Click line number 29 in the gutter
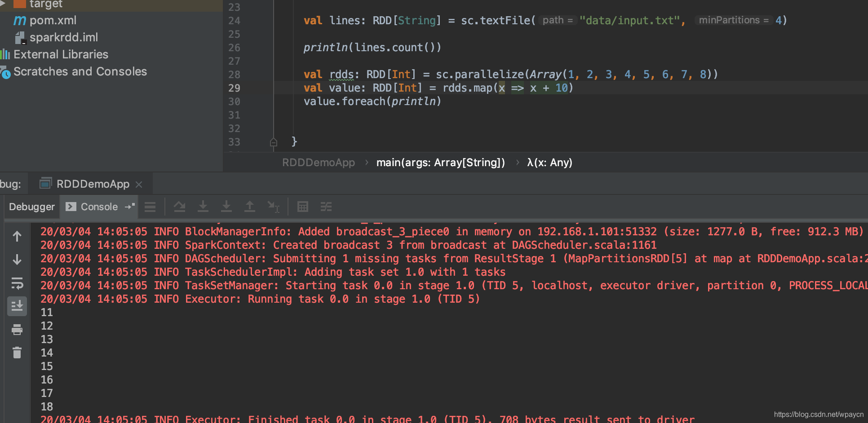The height and width of the screenshot is (423, 868). point(234,88)
